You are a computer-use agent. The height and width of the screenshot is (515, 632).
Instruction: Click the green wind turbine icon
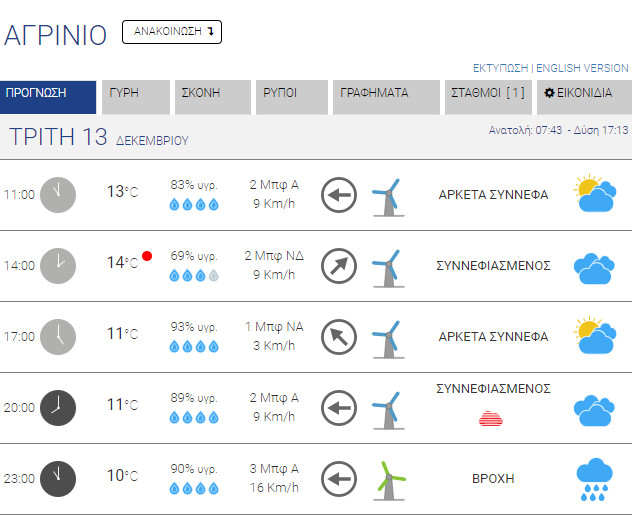point(390,478)
